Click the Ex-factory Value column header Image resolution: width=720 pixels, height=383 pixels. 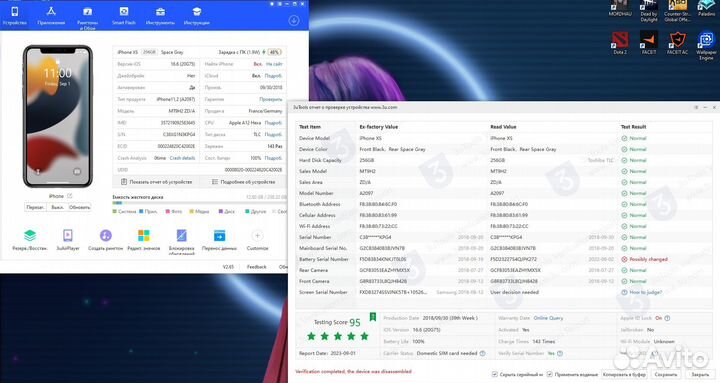379,127
